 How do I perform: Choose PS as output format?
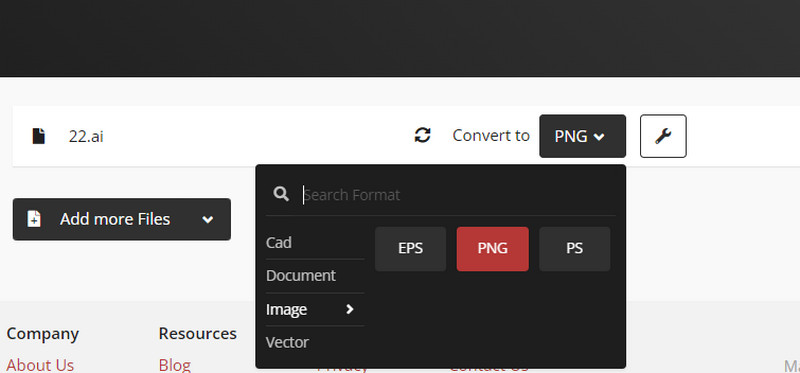[574, 249]
